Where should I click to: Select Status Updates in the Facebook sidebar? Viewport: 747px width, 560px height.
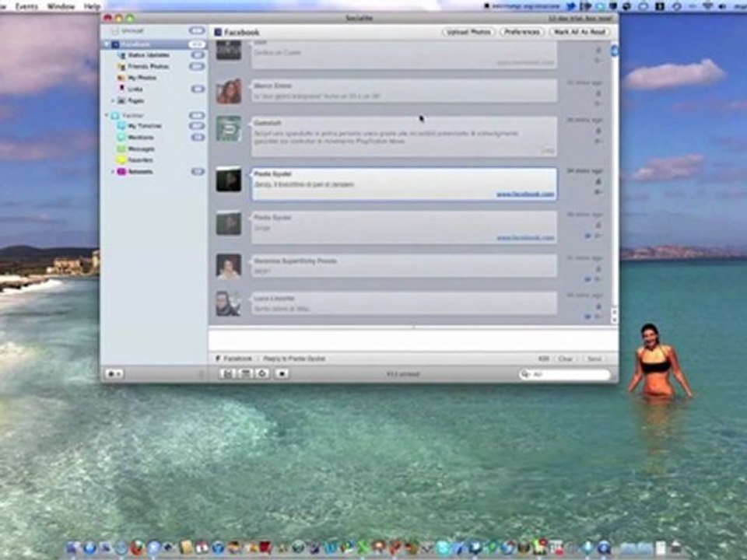pyautogui.click(x=148, y=55)
